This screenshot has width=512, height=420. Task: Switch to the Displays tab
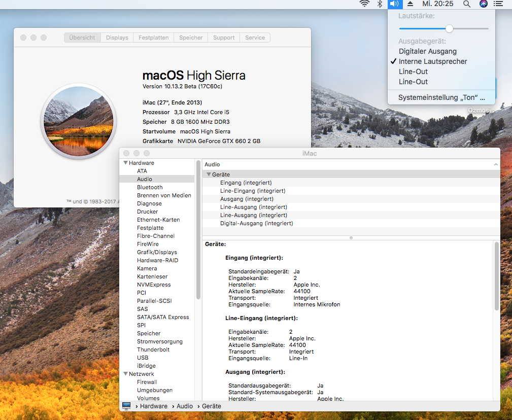[x=117, y=38]
